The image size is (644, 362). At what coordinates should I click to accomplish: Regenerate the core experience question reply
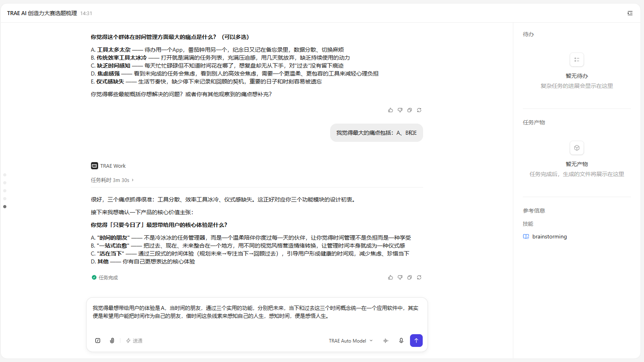click(x=419, y=277)
